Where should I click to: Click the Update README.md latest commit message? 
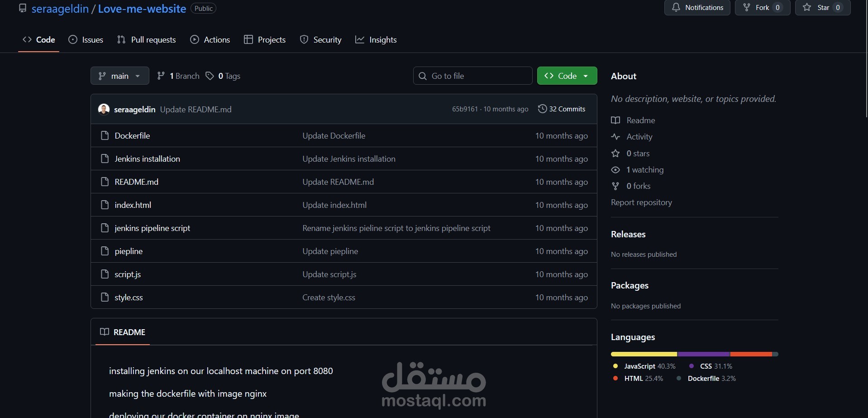(x=196, y=109)
